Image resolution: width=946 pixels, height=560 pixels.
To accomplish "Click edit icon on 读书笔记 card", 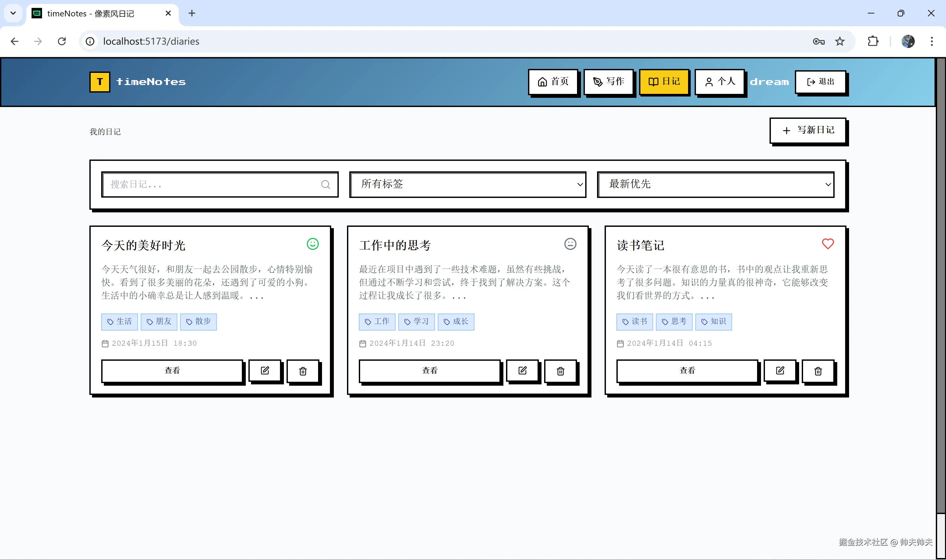I will 780,371.
